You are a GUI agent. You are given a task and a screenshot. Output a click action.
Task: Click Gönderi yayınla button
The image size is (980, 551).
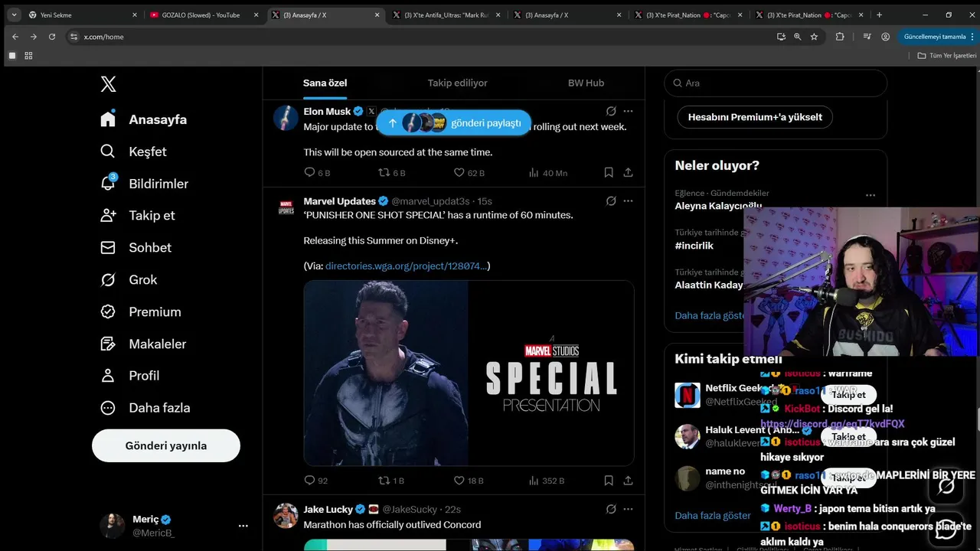pos(166,445)
